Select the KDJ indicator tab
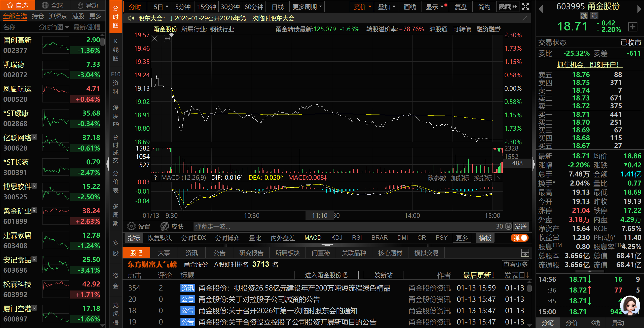644x328 pixels. click(336, 238)
